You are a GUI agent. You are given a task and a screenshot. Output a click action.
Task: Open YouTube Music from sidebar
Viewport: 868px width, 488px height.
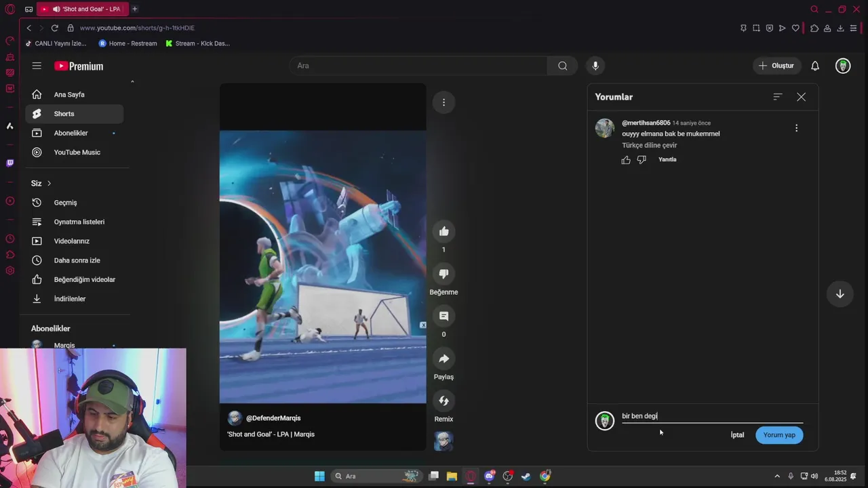click(75, 152)
